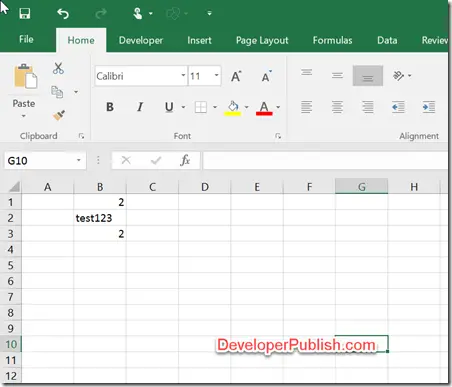Open Borders options dropdown arrow
This screenshot has width=452, height=387.
(215, 107)
